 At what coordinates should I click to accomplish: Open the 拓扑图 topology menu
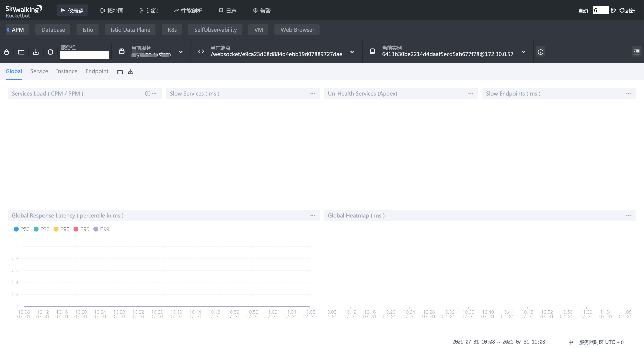pyautogui.click(x=112, y=11)
